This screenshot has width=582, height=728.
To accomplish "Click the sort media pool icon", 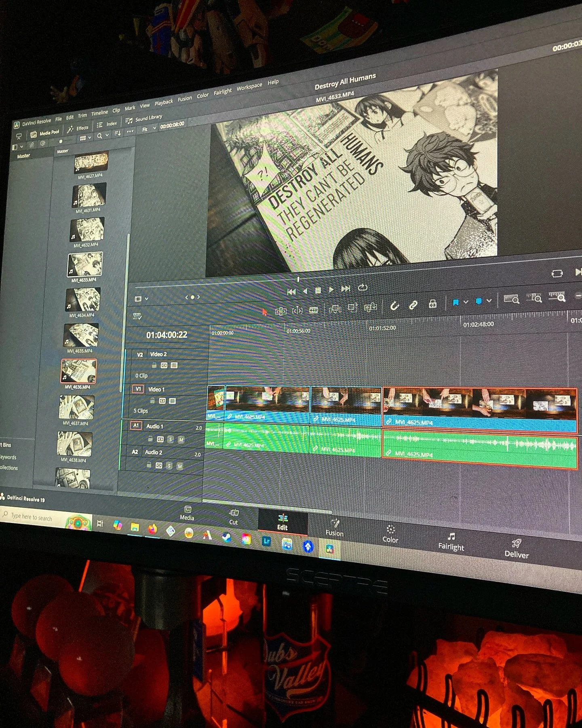I will (118, 133).
